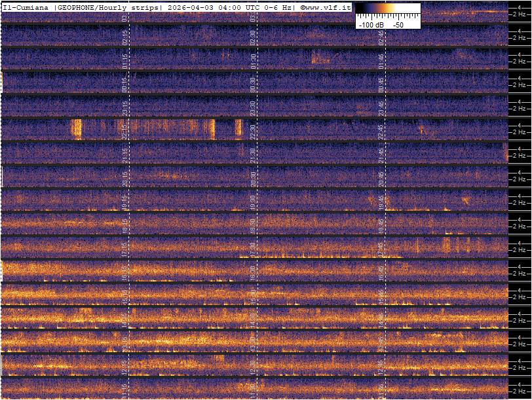Select the 20:30 time marker

coord(253,179)
